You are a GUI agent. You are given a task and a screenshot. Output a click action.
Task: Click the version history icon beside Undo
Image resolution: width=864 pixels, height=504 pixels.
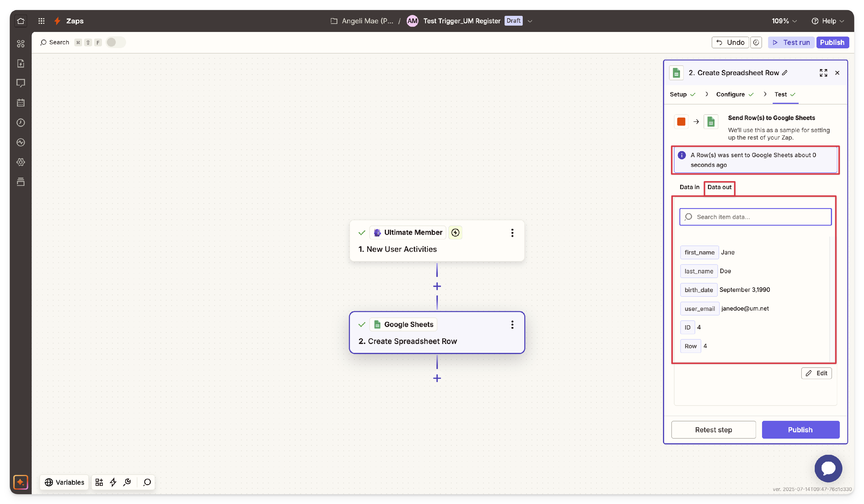pos(756,43)
